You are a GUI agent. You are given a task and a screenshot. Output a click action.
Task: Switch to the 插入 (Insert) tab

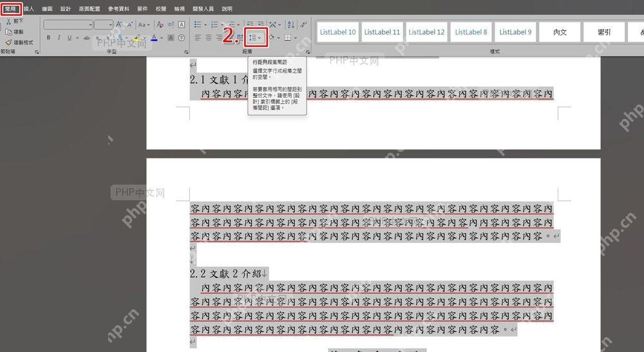pyautogui.click(x=29, y=8)
